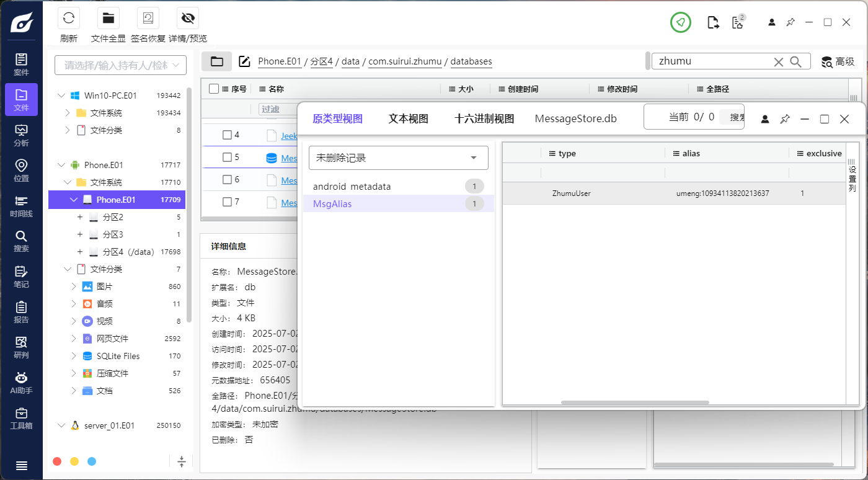The image size is (868, 480).
Task: Tick the checkbox for row 7
Action: click(x=227, y=202)
